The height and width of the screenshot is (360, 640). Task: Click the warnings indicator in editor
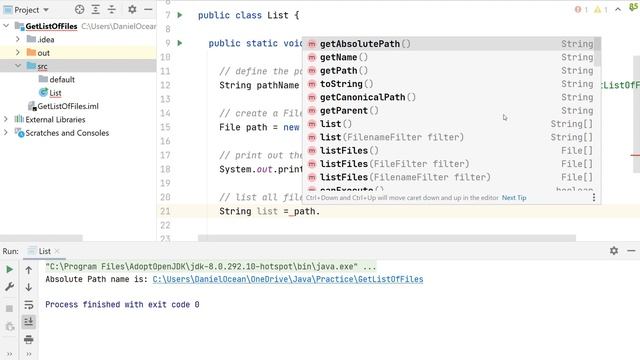coord(601,9)
